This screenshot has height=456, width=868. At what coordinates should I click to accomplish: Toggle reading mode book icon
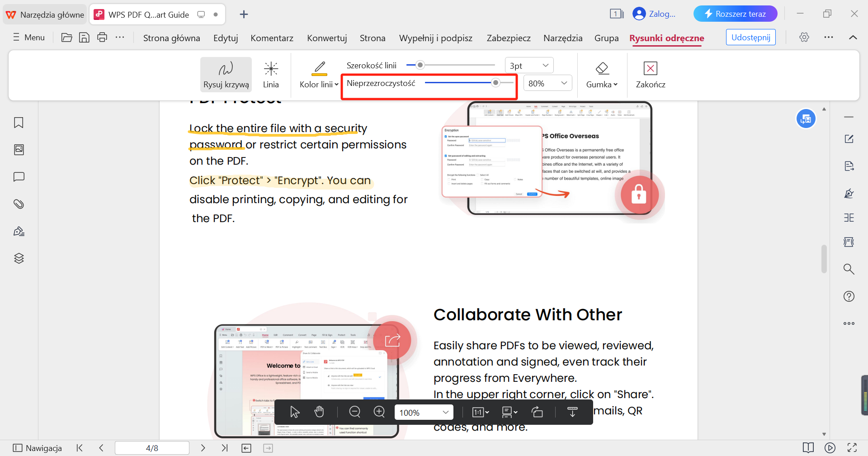[x=808, y=448]
